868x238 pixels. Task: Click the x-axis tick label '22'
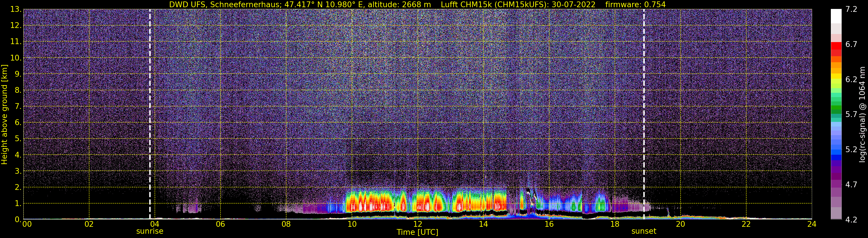746,224
